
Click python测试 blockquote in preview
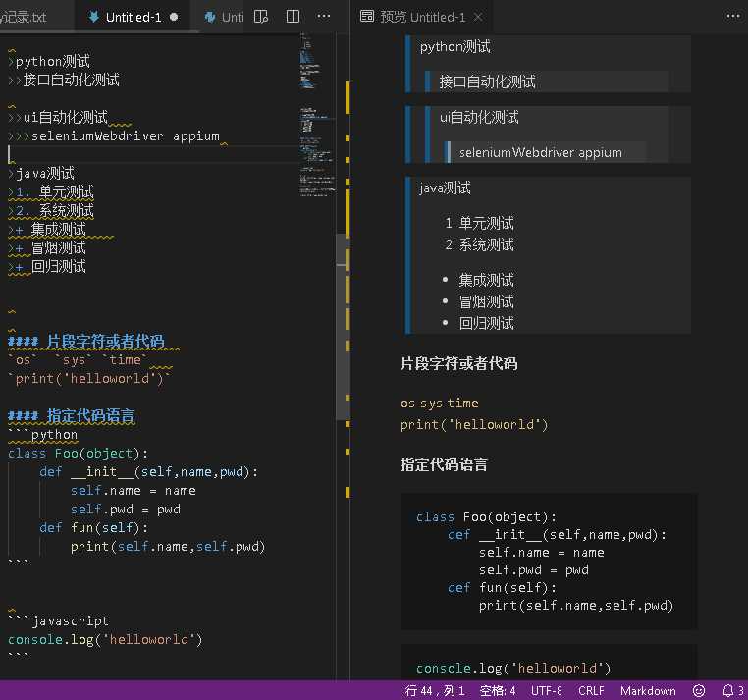point(455,47)
